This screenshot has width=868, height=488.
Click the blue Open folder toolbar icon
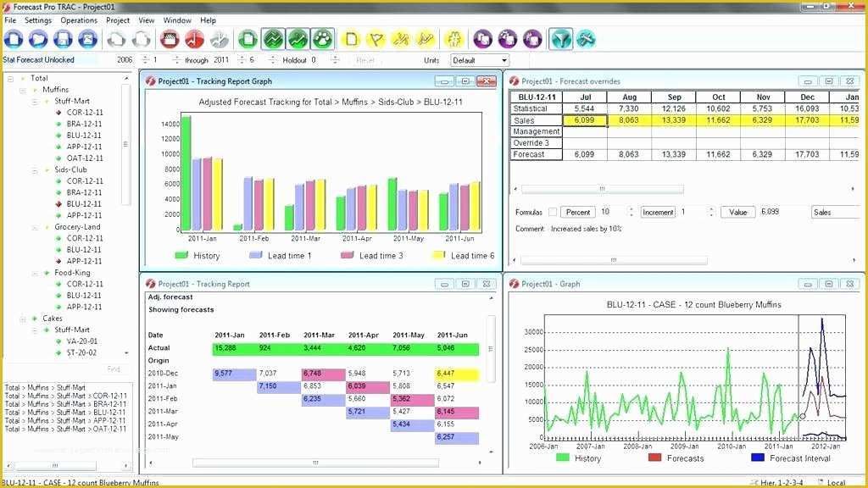coord(38,39)
